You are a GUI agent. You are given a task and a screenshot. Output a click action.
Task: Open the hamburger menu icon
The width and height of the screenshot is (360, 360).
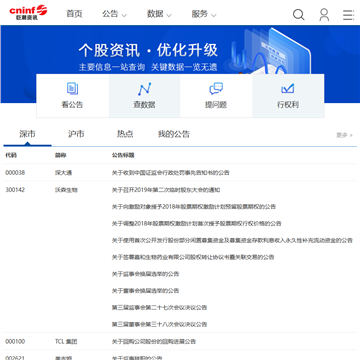[x=348, y=15]
